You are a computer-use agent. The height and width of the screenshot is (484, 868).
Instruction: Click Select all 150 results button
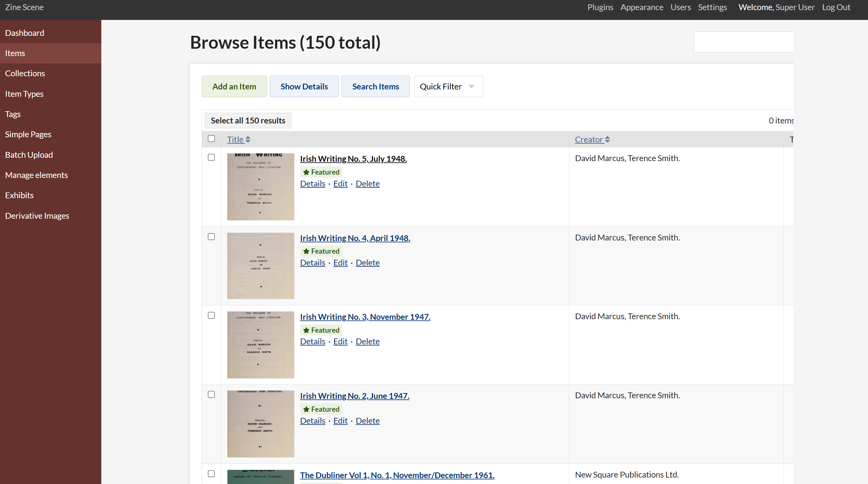pyautogui.click(x=248, y=121)
